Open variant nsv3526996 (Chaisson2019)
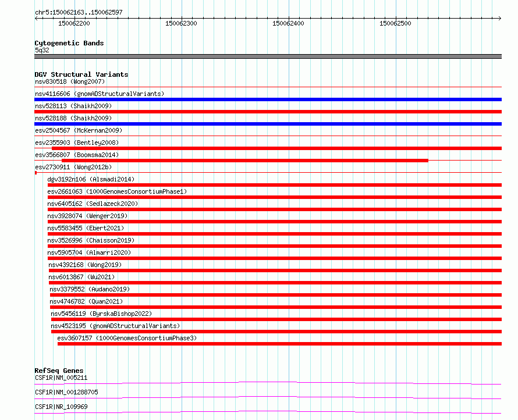This screenshot has height=420, width=518. click(91, 240)
